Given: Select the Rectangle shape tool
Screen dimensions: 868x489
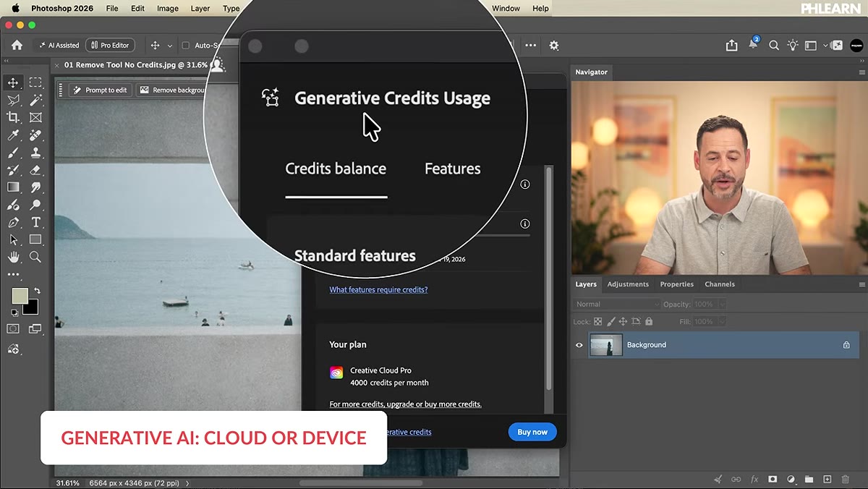Looking at the screenshot, I should (35, 239).
